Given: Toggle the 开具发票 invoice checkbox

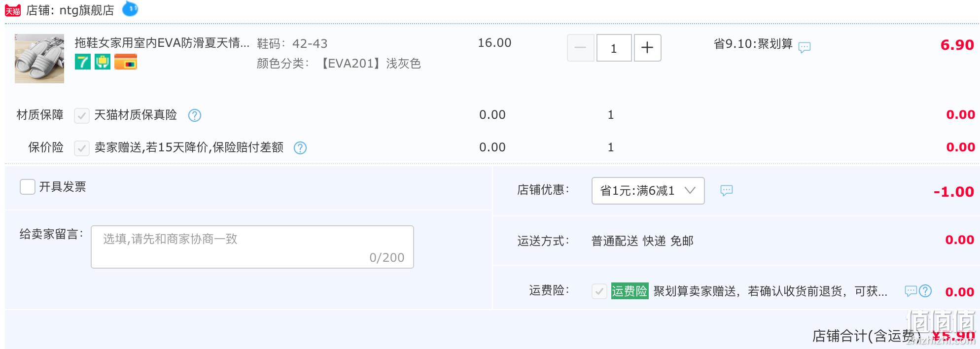Looking at the screenshot, I should pos(28,187).
